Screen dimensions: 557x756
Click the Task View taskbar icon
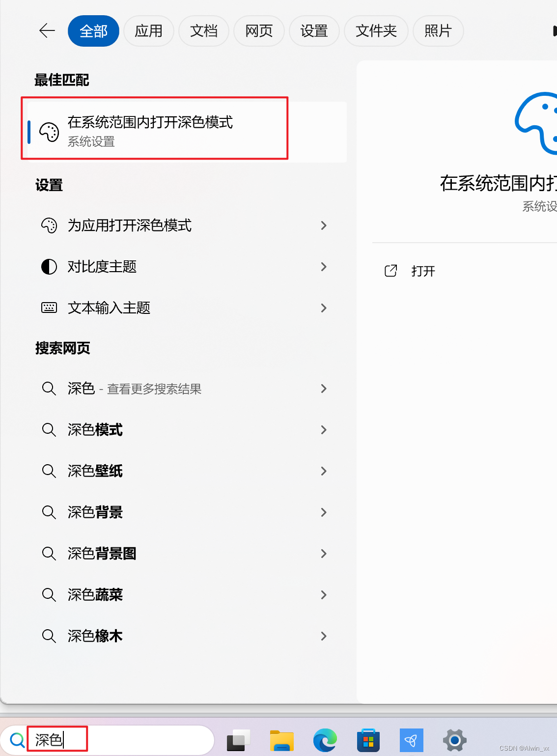tap(239, 740)
